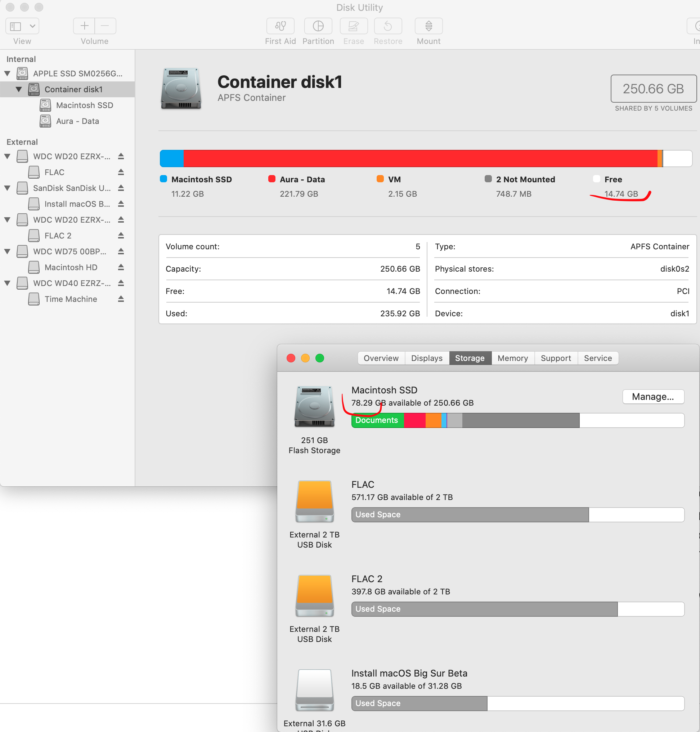Click the red Aura - Data usage bar
Image resolution: width=700 pixels, height=732 pixels.
point(420,159)
